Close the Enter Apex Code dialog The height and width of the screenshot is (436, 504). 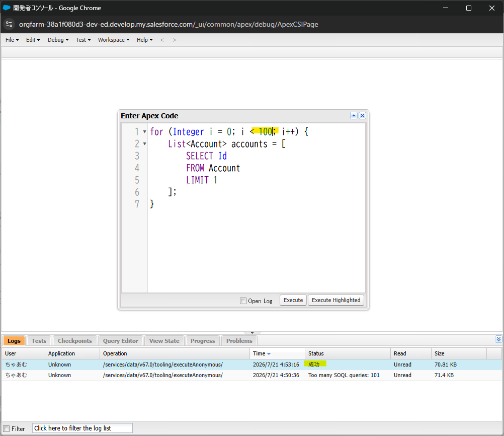coord(362,115)
